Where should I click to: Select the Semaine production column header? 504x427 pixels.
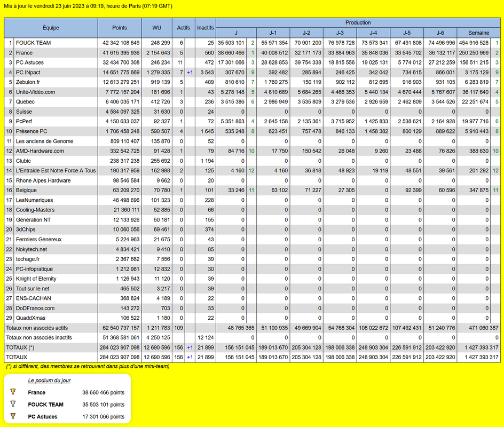click(x=478, y=33)
